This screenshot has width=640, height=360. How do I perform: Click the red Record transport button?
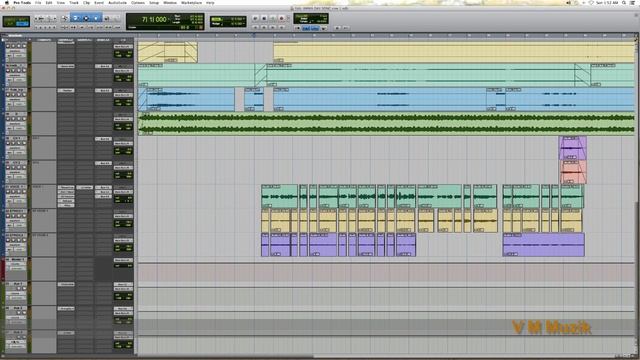(x=281, y=18)
